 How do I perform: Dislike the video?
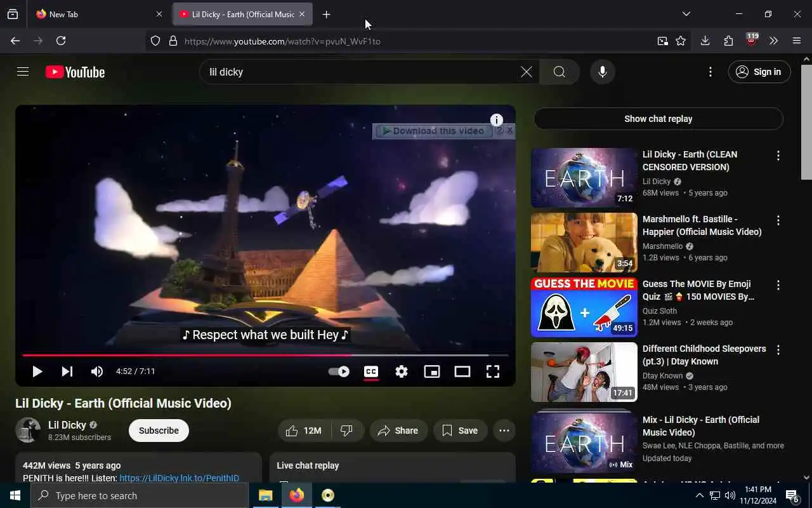347,431
